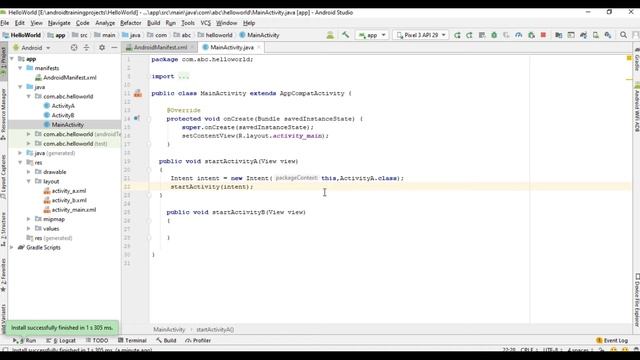
Task: Click the Run app green arrow icon
Action: 457,35
